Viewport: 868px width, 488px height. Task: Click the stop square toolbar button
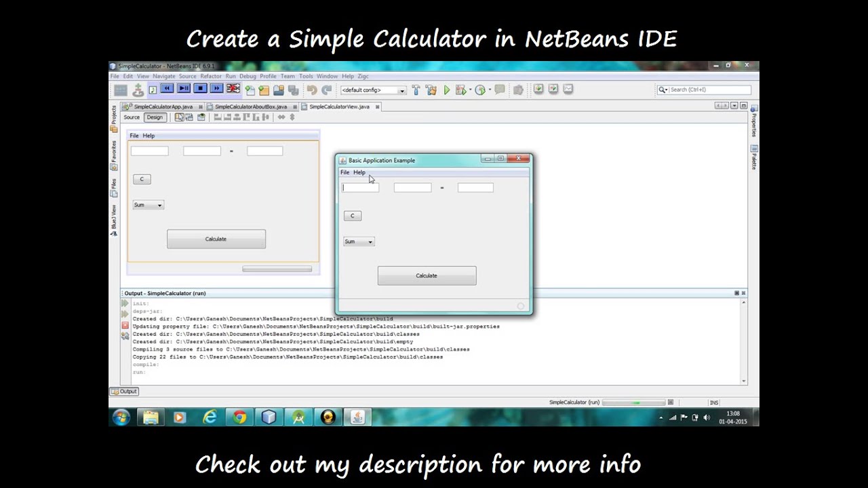(200, 89)
